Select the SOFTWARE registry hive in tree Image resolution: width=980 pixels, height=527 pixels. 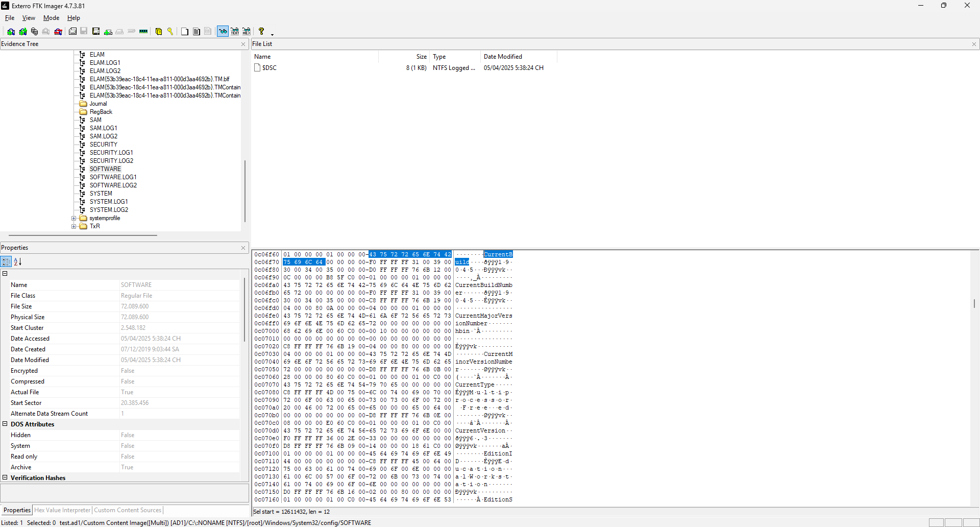pyautogui.click(x=105, y=169)
